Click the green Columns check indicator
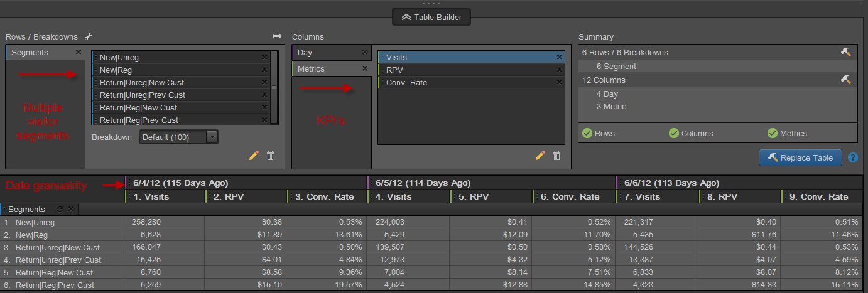 (673, 133)
